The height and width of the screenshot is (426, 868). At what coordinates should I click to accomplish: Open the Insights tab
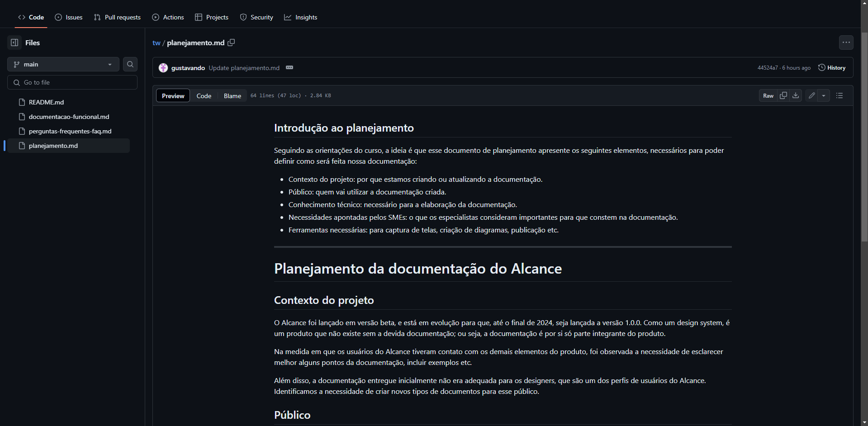click(300, 17)
